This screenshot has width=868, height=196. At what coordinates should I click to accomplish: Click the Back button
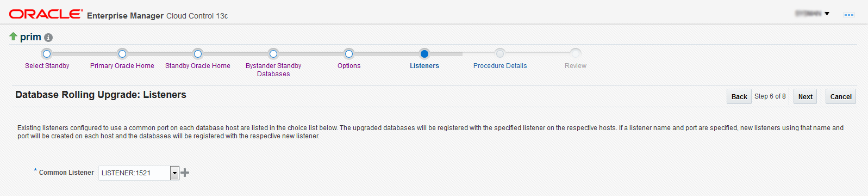[739, 96]
